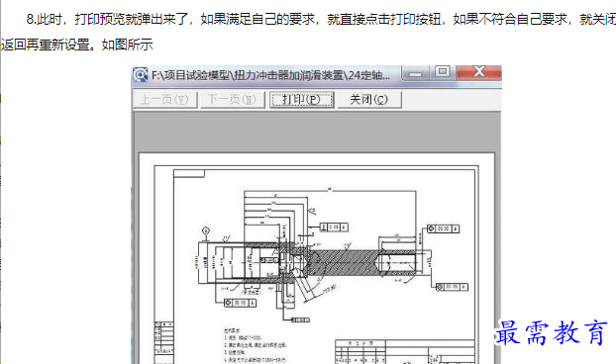Click the preview window title path text
616x364 pixels.
(270, 75)
